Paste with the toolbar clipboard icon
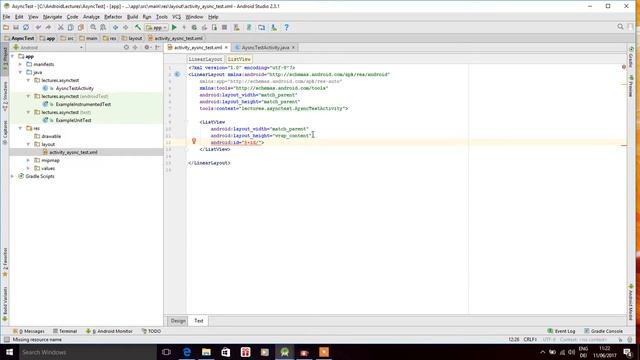Viewport: 640px width, 360px height. coord(81,27)
